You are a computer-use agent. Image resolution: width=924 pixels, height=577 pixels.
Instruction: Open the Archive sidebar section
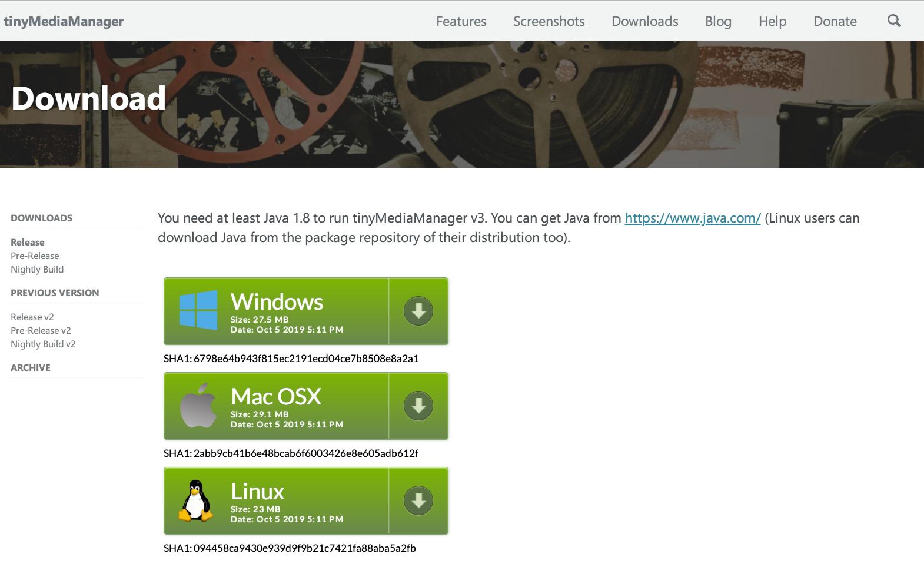click(x=31, y=367)
